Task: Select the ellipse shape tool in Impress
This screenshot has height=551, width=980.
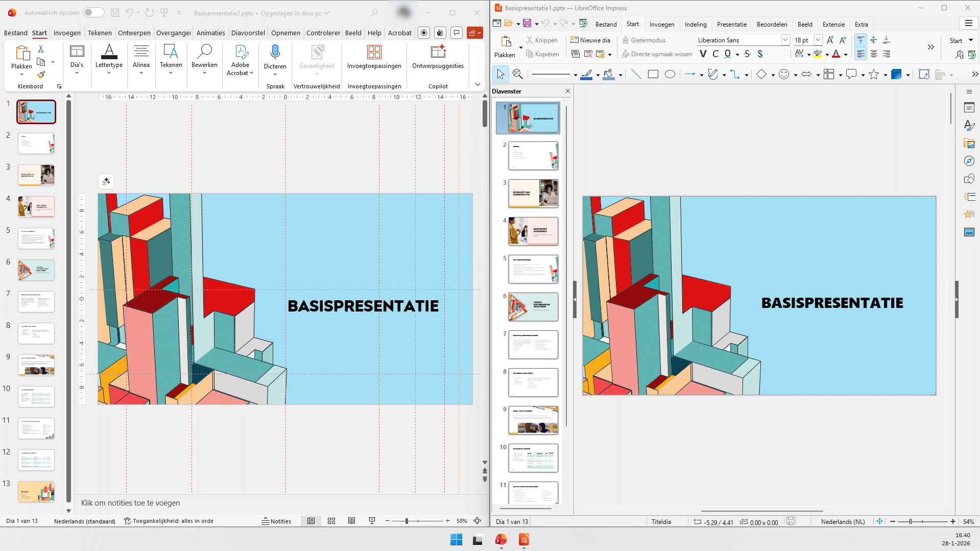Action: (x=670, y=75)
